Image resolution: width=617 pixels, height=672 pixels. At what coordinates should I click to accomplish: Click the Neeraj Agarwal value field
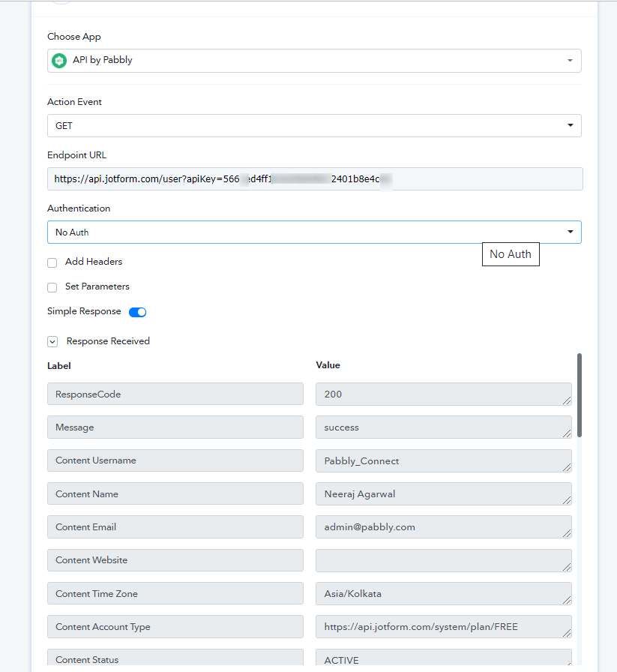point(444,493)
